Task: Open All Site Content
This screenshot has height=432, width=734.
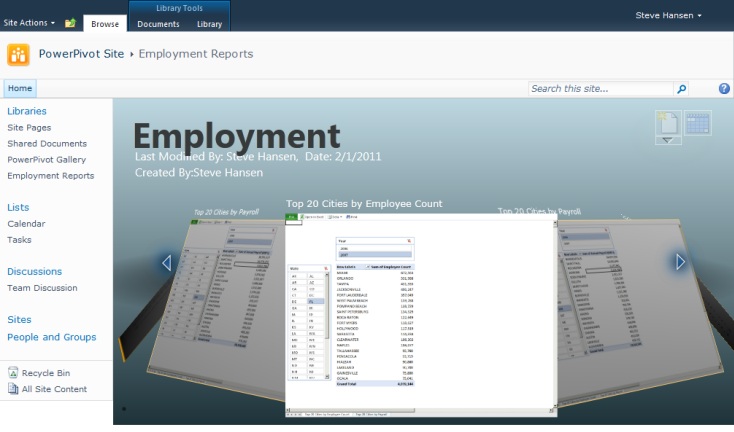Action: (54, 389)
